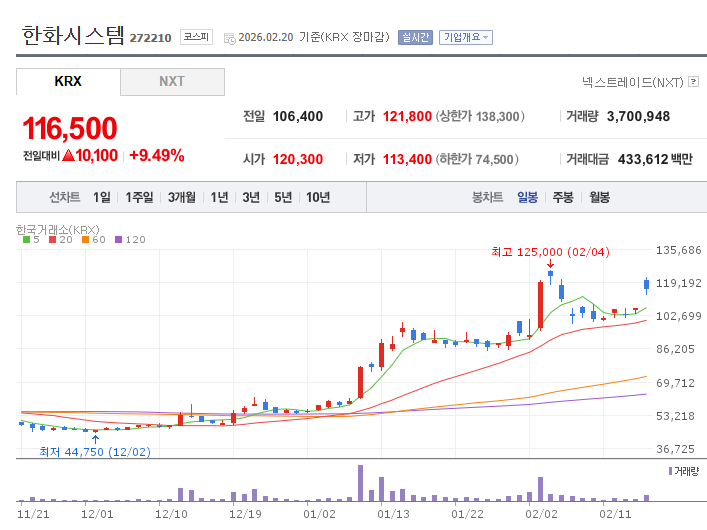Click the 한화시스템 stock name heading
This screenshot has width=707, height=530.
73,35
